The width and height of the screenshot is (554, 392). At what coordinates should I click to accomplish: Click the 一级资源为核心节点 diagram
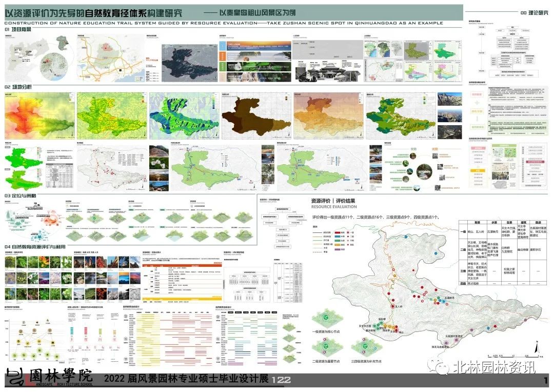click(327, 318)
